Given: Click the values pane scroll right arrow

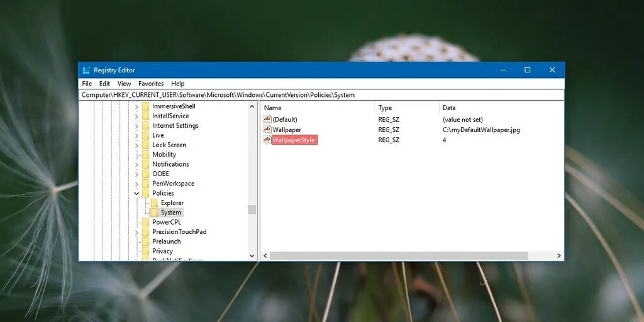Looking at the screenshot, I should pos(559,256).
